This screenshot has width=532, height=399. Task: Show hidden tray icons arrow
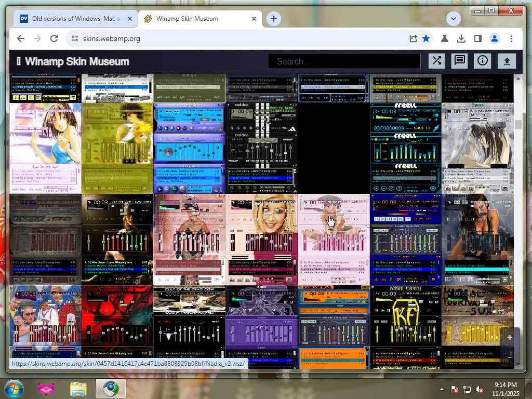[x=442, y=389]
